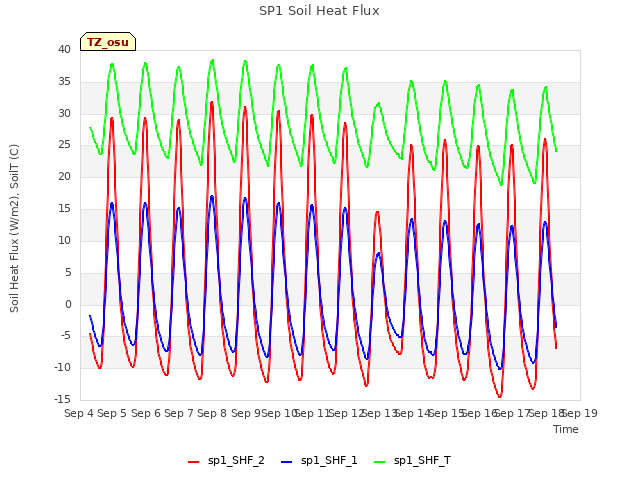Click the chart title SP1 Soil Heat Flux
Screen dimensions: 640x480
[319, 11]
